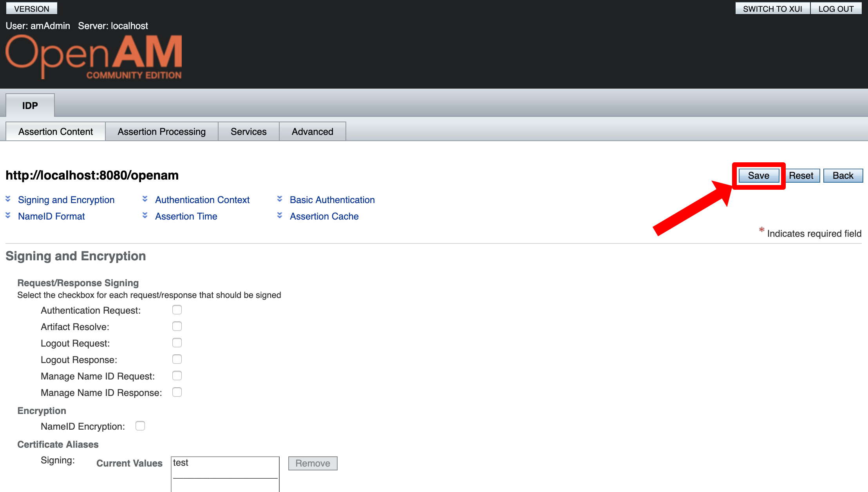Toggle Logout Request signing checkbox
Viewport: 868px width, 492px height.
[177, 343]
